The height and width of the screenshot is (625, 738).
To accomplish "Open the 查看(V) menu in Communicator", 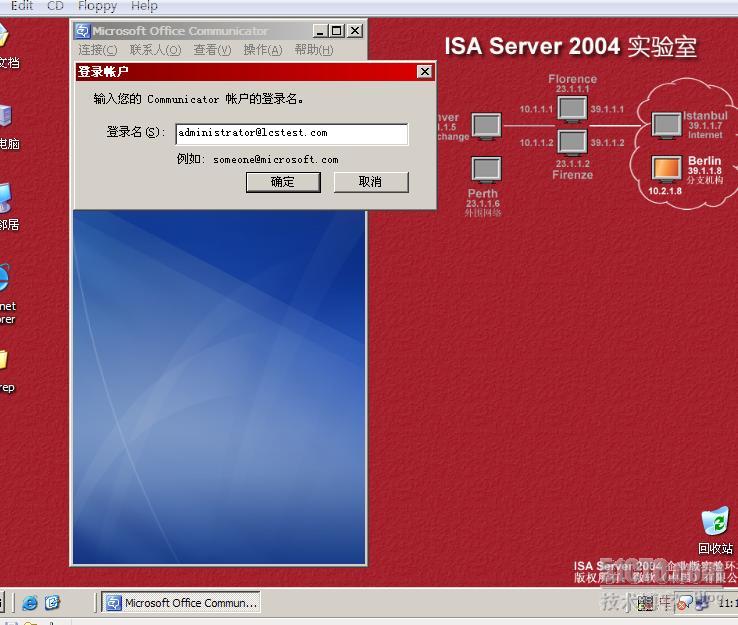I will pyautogui.click(x=212, y=50).
